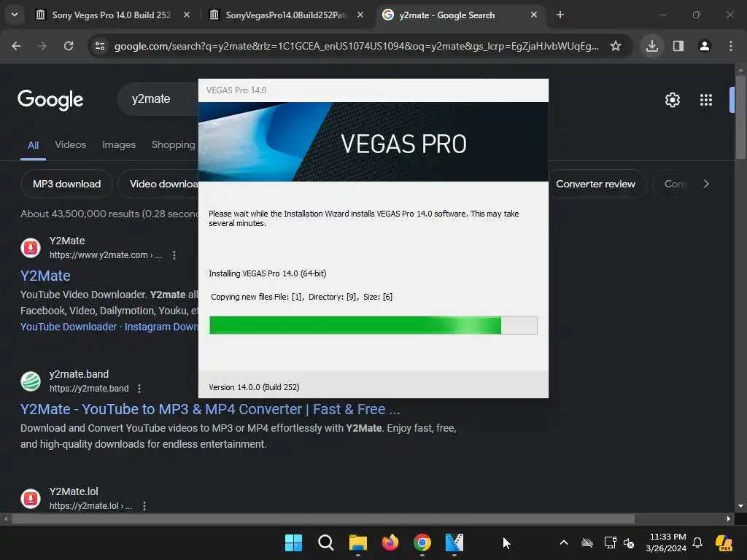Click the horizontal scrollbar at page bottom
The image size is (747, 560).
coord(323,518)
